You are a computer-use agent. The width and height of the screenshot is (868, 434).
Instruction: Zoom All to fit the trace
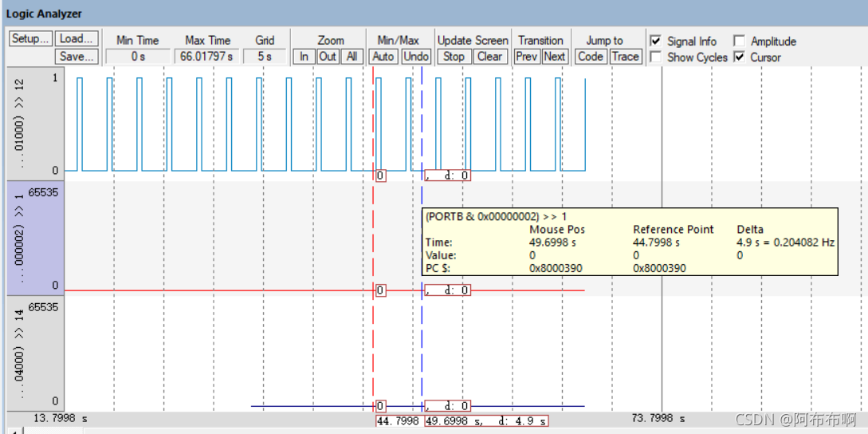click(x=352, y=57)
